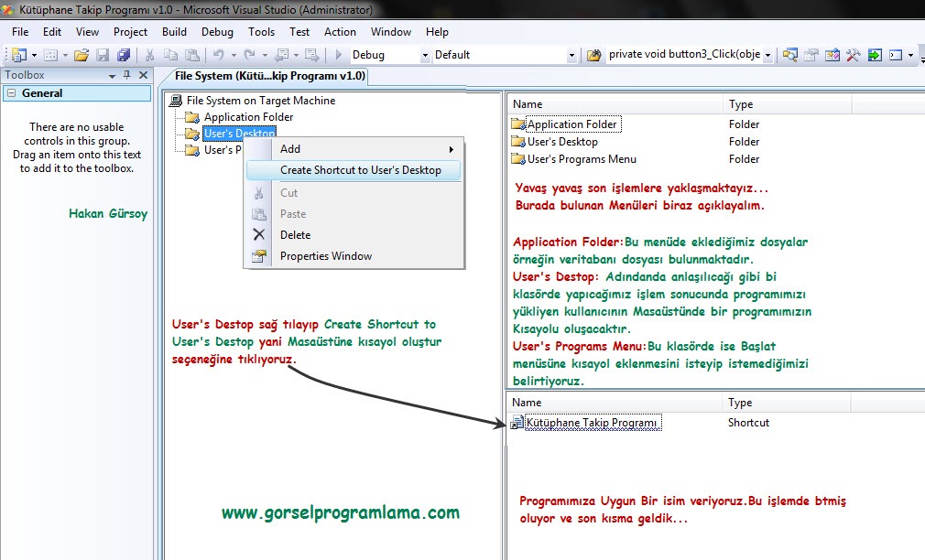Open the Default platform dropdown
The image size is (925, 560).
click(x=571, y=56)
